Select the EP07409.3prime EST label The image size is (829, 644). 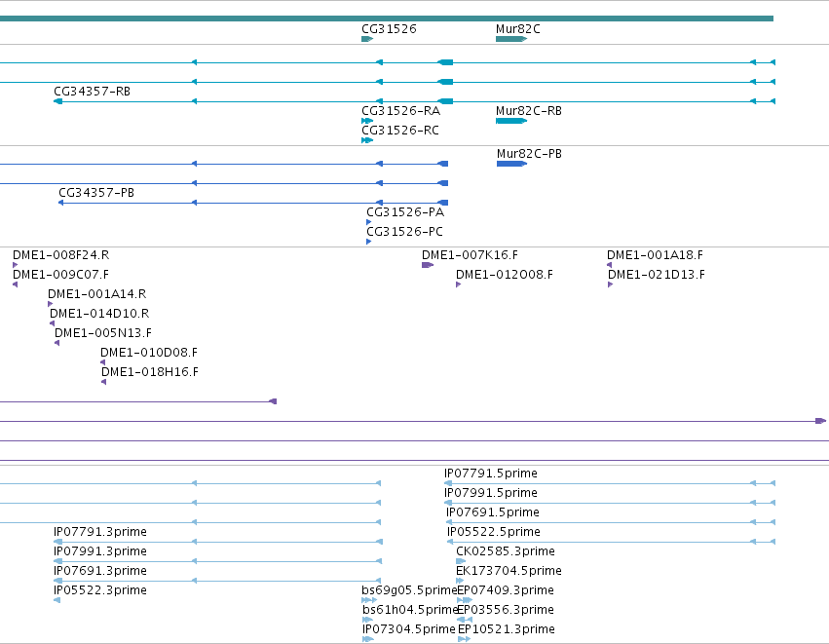point(506,590)
